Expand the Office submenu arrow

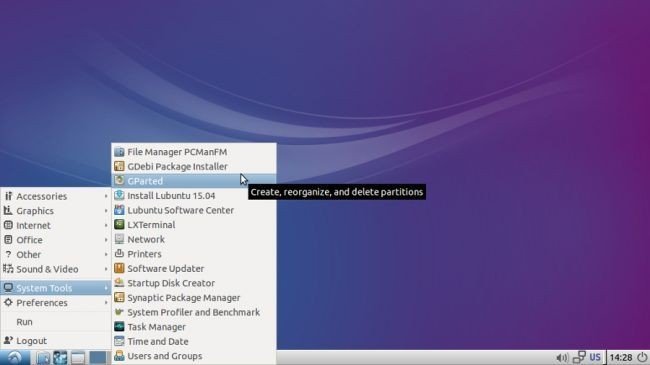[106, 240]
